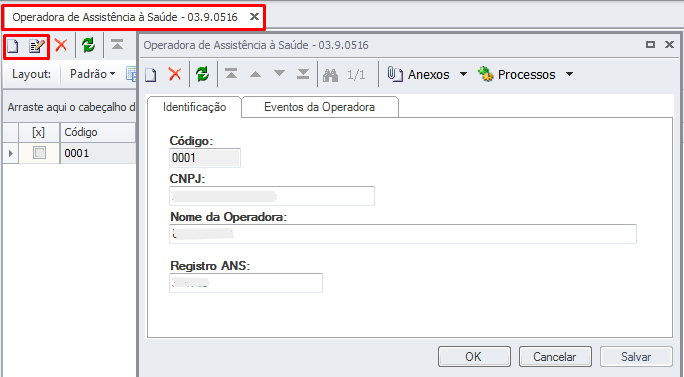Maximize the dialog window

tap(650, 45)
